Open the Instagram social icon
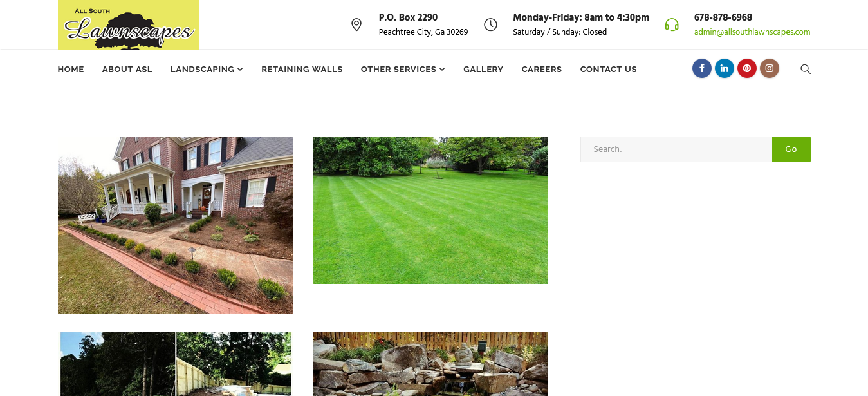 769,68
